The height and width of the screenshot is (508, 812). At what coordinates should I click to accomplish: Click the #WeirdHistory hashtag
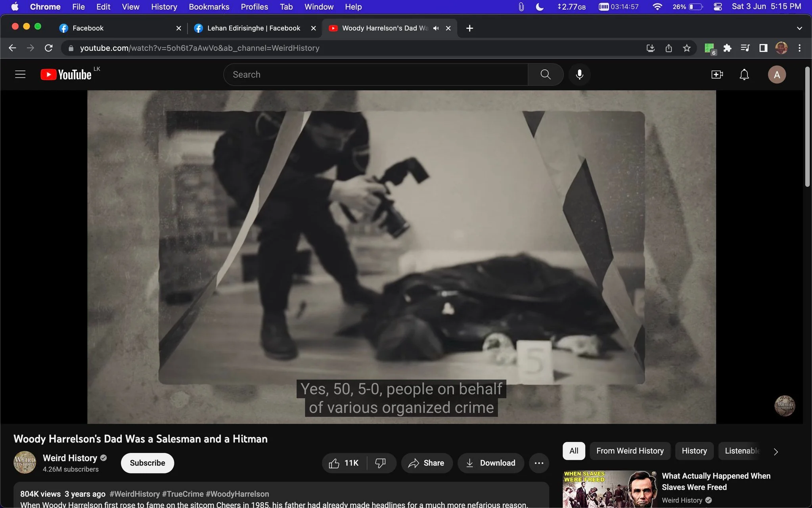point(134,494)
